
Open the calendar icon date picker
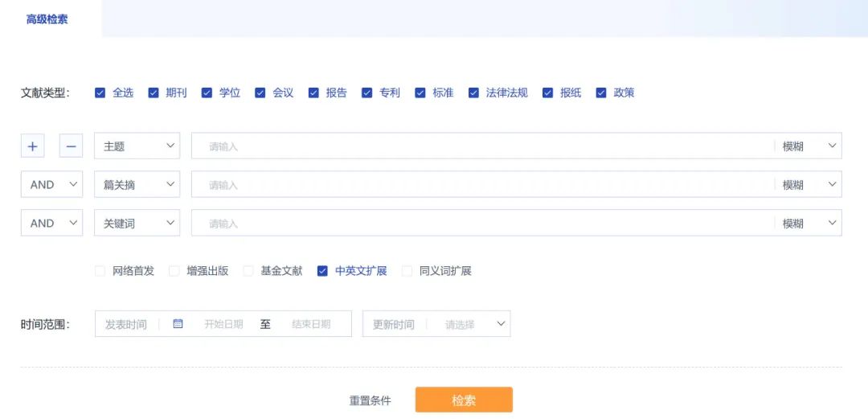pos(178,324)
